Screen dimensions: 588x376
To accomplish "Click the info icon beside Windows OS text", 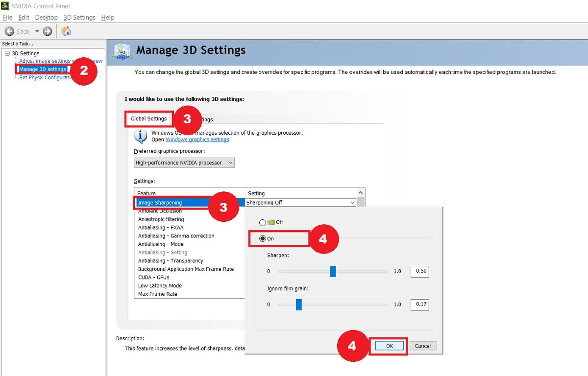I will pos(141,136).
